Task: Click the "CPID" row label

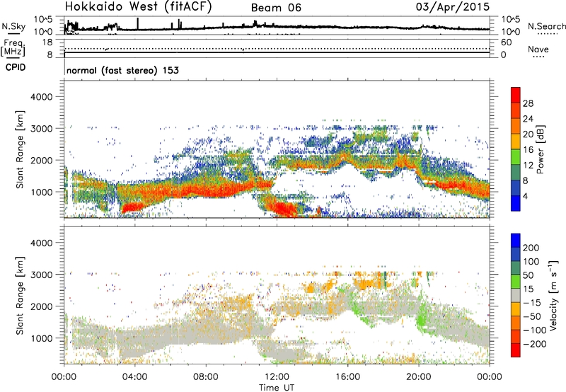Action: click(16, 67)
